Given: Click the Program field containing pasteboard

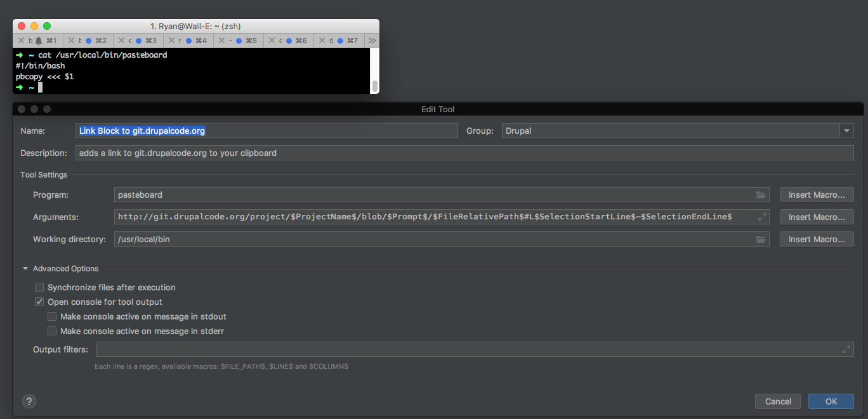Looking at the screenshot, I should [x=442, y=195].
